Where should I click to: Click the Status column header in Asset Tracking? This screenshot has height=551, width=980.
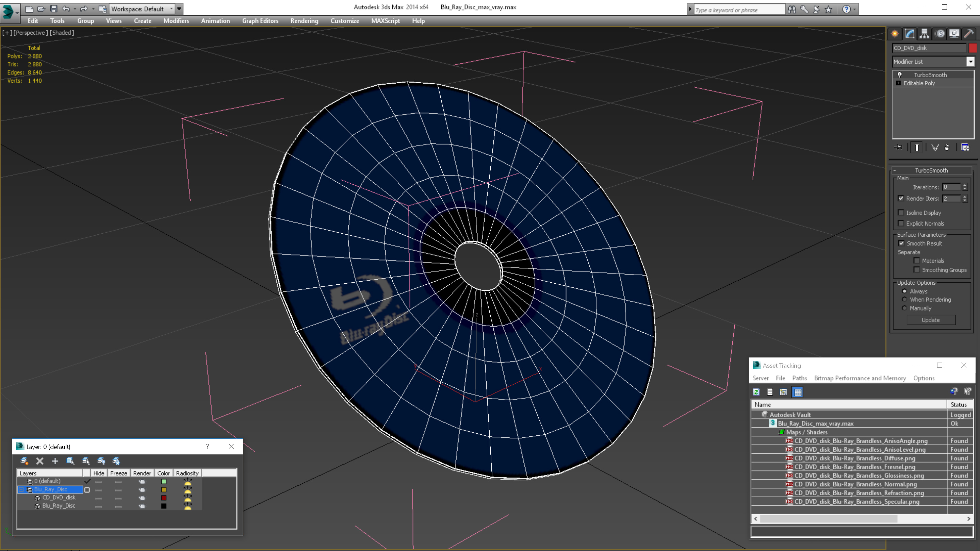tap(960, 405)
